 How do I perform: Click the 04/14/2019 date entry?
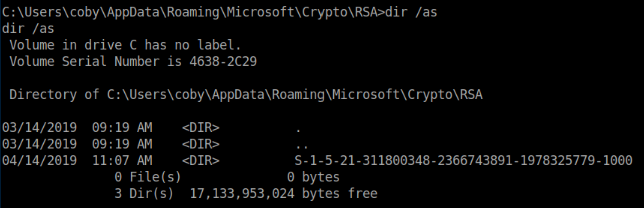[x=39, y=161]
